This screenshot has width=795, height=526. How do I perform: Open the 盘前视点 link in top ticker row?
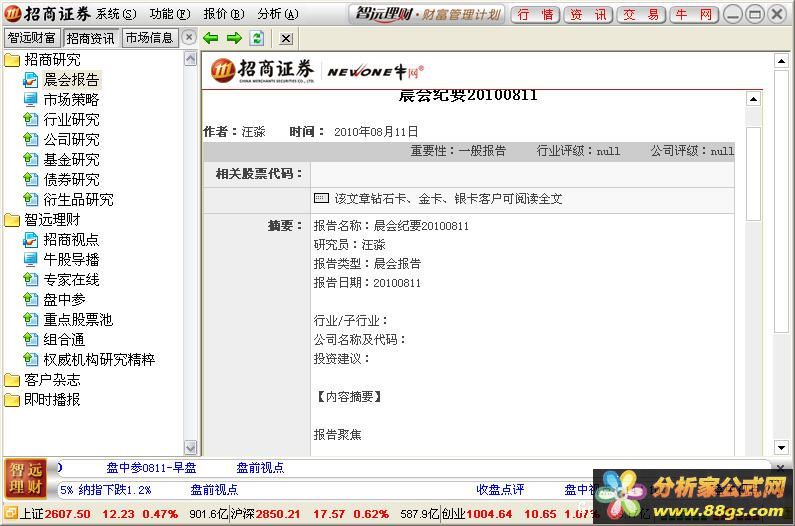pyautogui.click(x=260, y=468)
